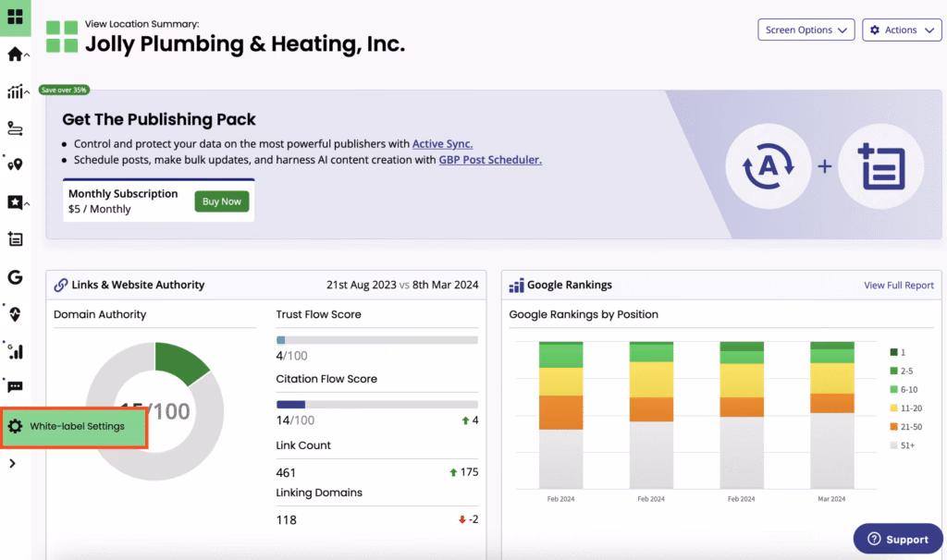Expand the sidebar with bottom chevron arrow
Image resolution: width=947 pixels, height=560 pixels.
(12, 464)
